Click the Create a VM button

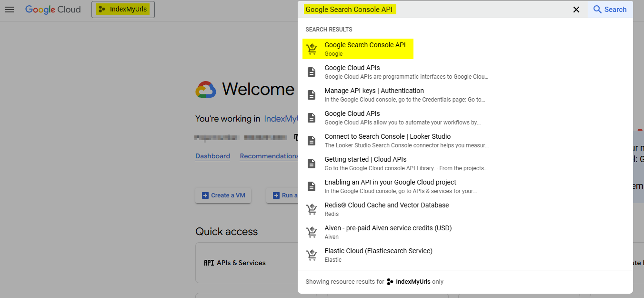click(x=223, y=195)
